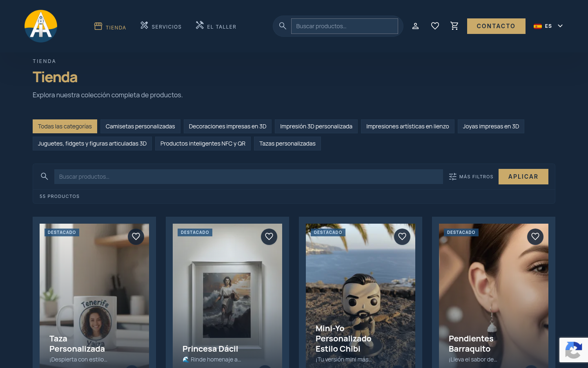Click the Contacto button
The height and width of the screenshot is (368, 588).
(496, 26)
